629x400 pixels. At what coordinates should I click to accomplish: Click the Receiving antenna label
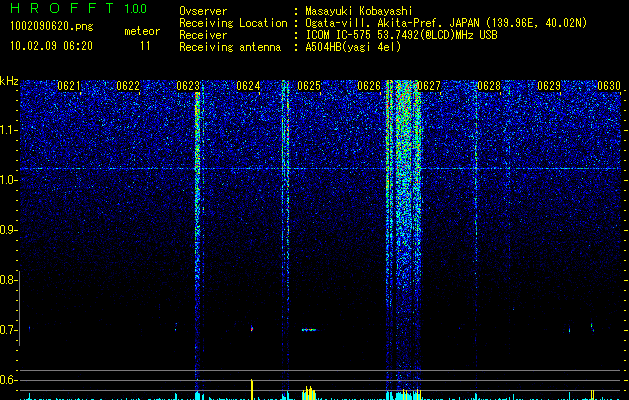(x=230, y=47)
